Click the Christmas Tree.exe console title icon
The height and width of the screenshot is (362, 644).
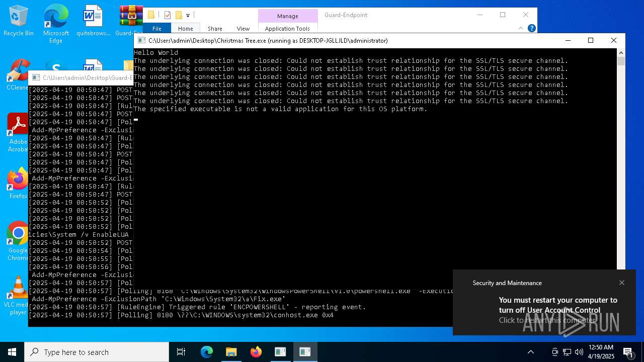[x=141, y=40]
